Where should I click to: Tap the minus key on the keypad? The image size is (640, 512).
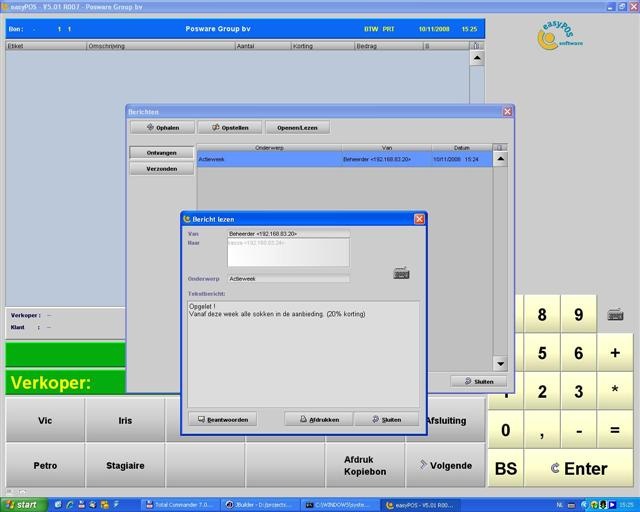[578, 430]
